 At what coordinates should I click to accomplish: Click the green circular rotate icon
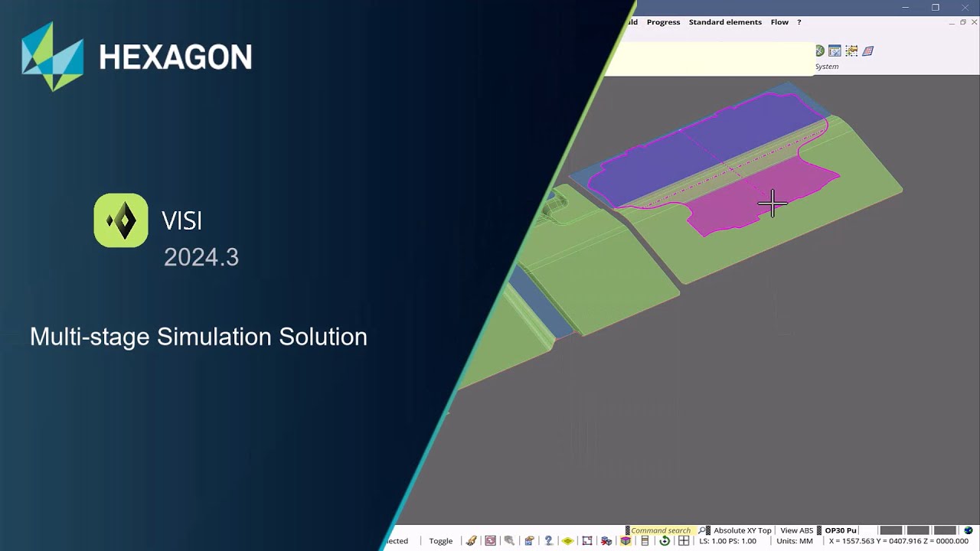[665, 540]
